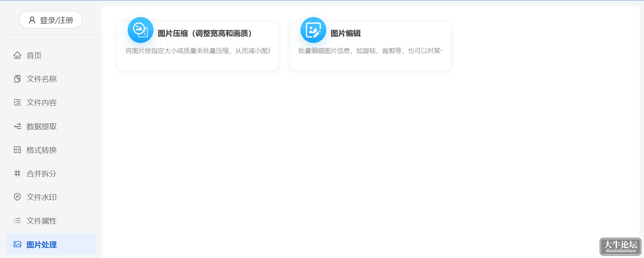
Task: Click the list icon beside 文件属性
Action: (17, 221)
